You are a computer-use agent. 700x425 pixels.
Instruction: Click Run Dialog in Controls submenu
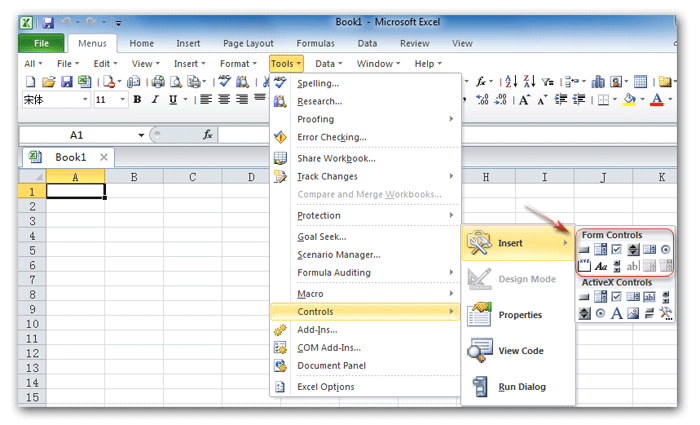pyautogui.click(x=518, y=387)
